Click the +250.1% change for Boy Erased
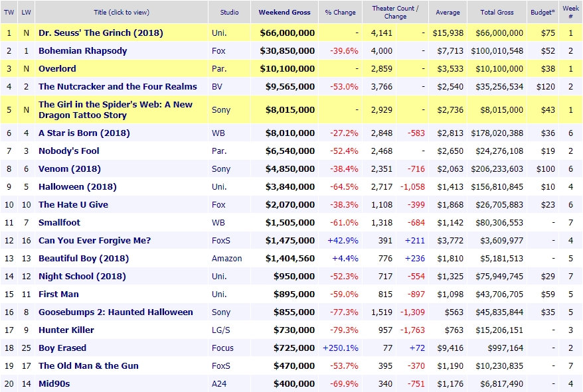Image resolution: width=583 pixels, height=392 pixels. pyautogui.click(x=341, y=348)
